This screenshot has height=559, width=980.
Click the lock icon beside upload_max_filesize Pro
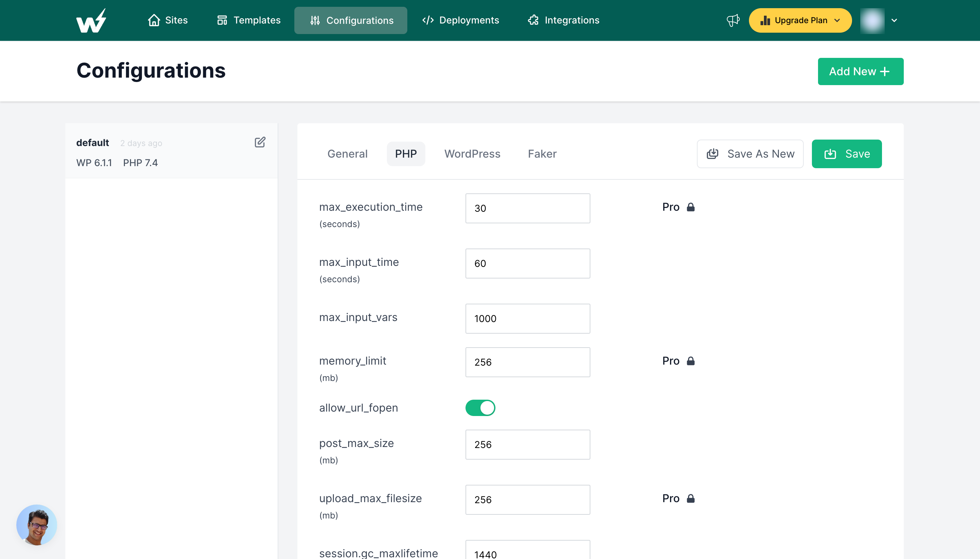click(x=691, y=498)
